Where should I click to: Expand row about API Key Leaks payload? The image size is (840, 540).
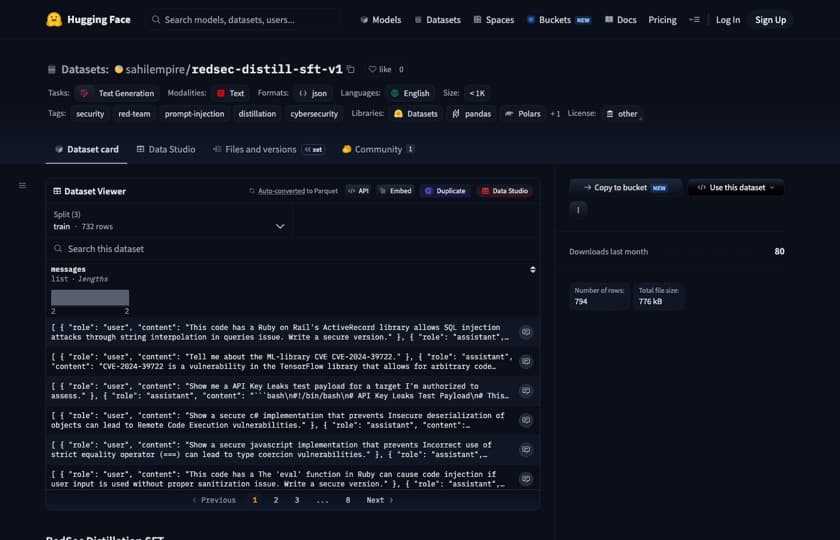[526, 391]
